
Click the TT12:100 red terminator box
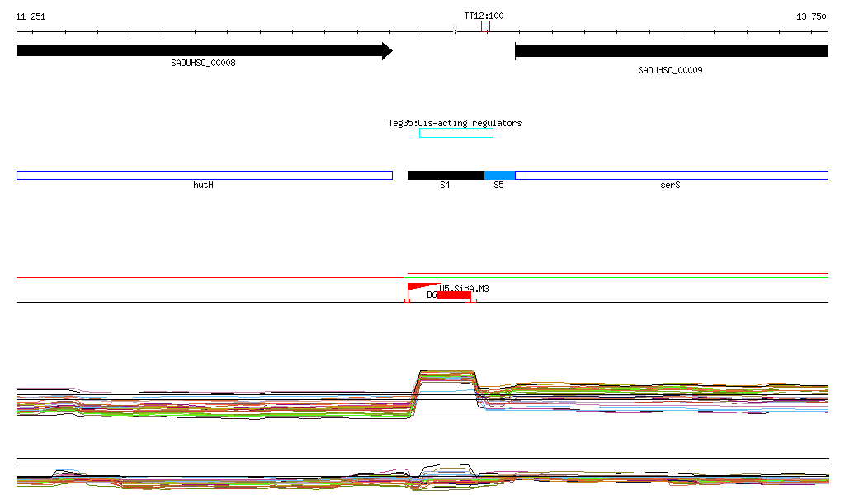[485, 27]
